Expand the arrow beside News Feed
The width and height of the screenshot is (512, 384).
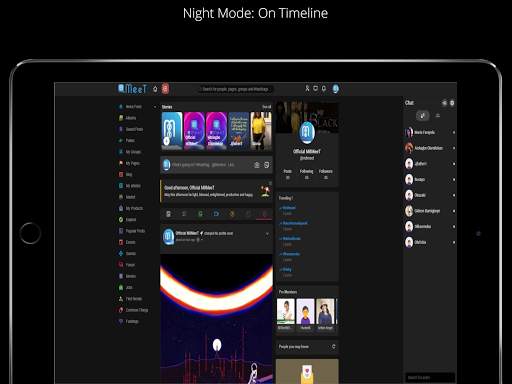coord(155,107)
